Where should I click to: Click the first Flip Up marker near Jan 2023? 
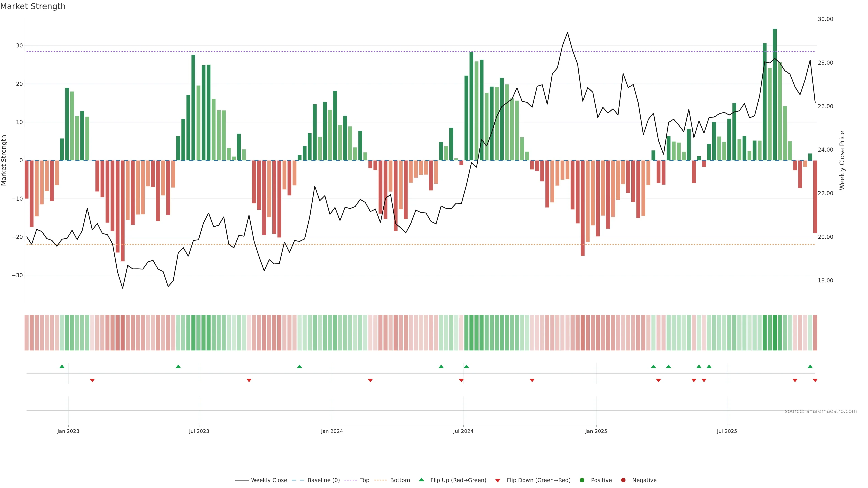coord(62,366)
